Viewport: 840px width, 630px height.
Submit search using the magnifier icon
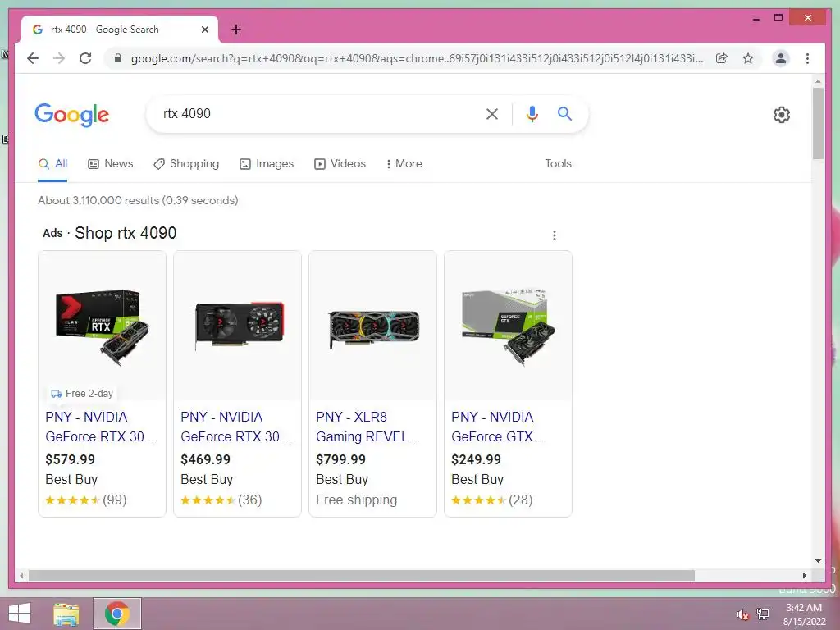[564, 113]
